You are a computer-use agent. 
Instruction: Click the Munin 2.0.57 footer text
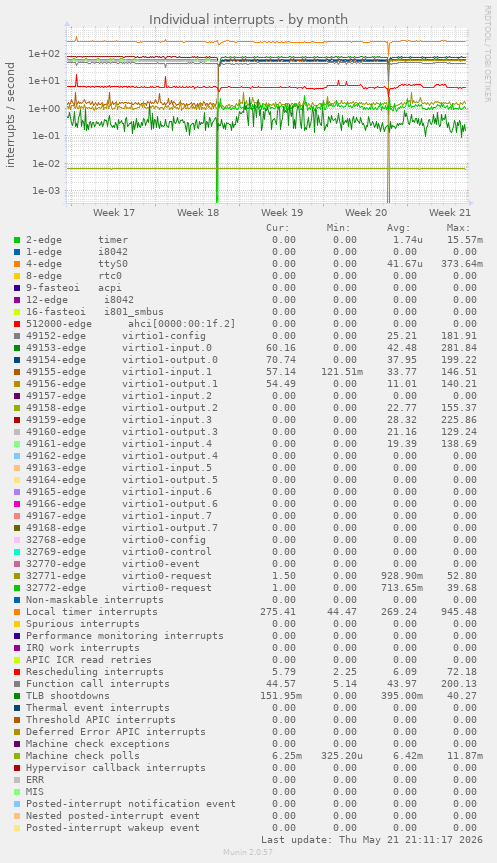pyautogui.click(x=248, y=852)
